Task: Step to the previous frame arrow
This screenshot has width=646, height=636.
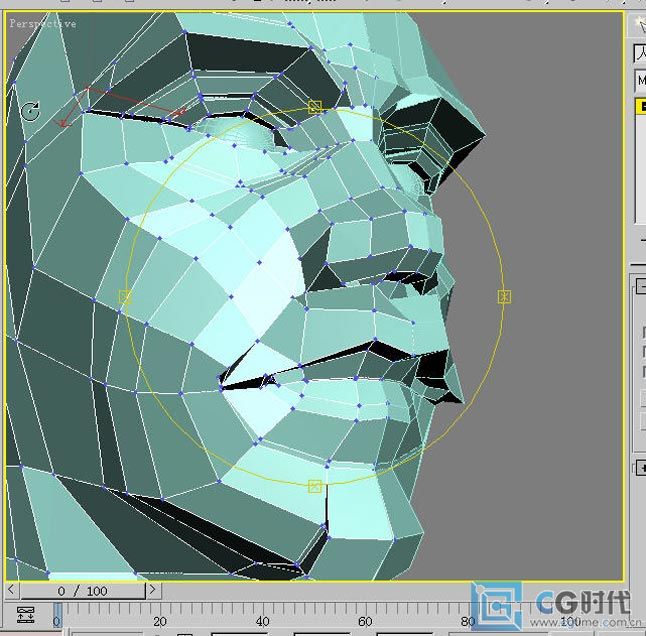Action: tap(11, 590)
